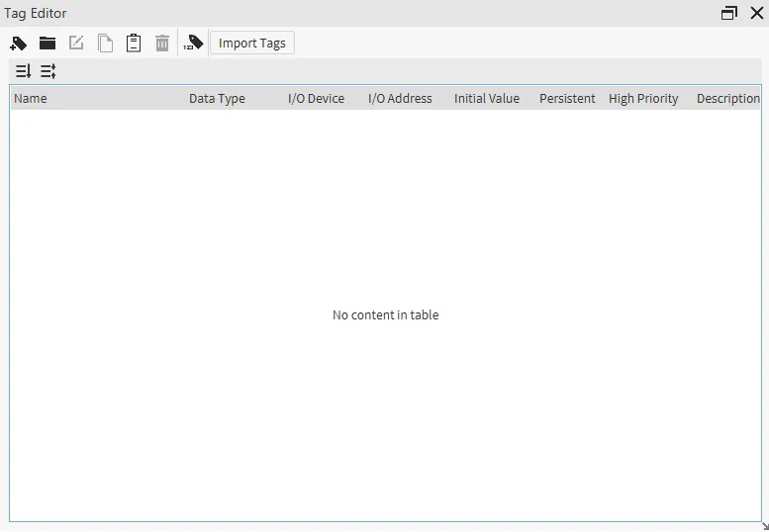
Task: Click the Data Type column header
Action: pos(217,99)
